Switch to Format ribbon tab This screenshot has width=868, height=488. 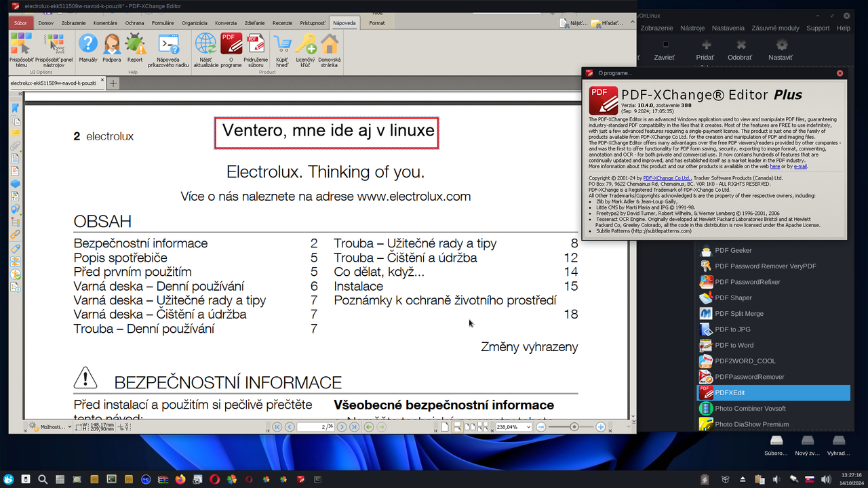click(377, 23)
